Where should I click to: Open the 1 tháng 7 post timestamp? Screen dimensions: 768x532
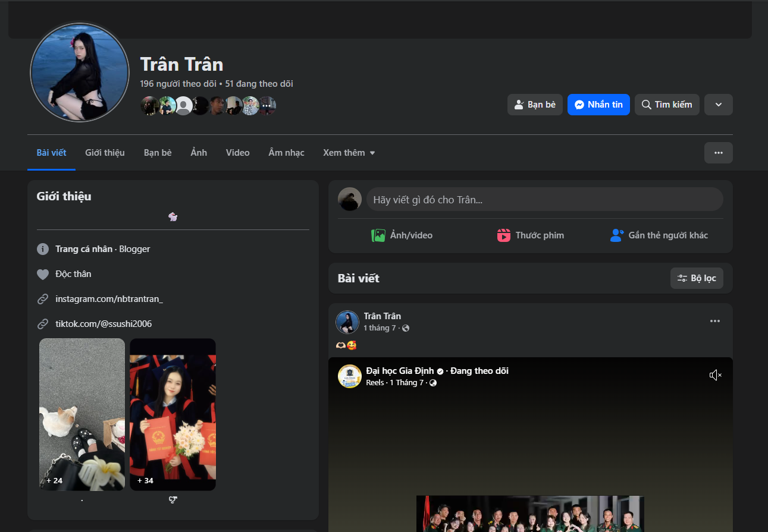pyautogui.click(x=380, y=328)
